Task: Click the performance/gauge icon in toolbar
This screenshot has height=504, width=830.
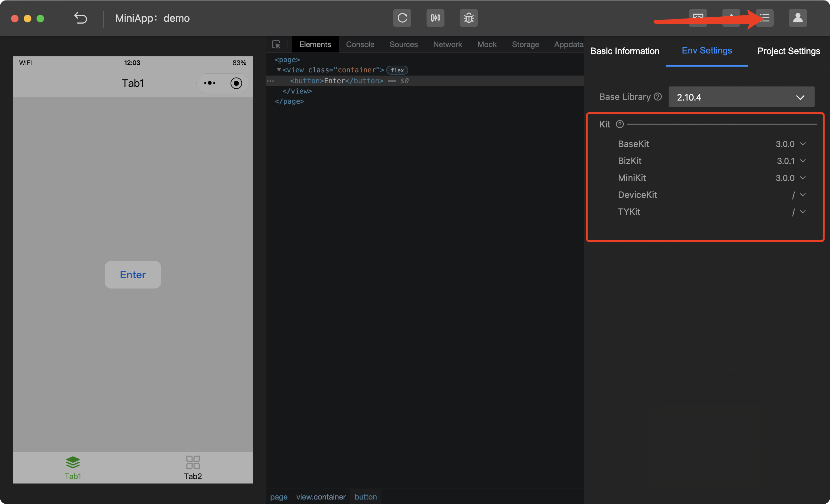Action: 436,17
